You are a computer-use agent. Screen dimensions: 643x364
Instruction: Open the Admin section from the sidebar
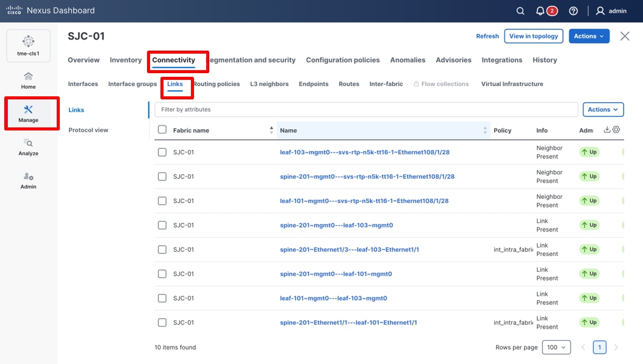coord(28,180)
